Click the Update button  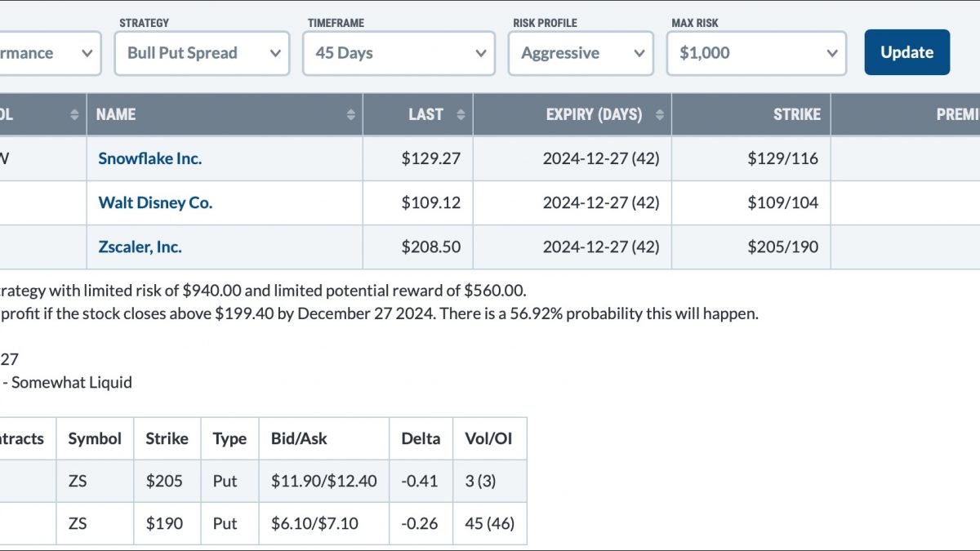[x=907, y=52]
